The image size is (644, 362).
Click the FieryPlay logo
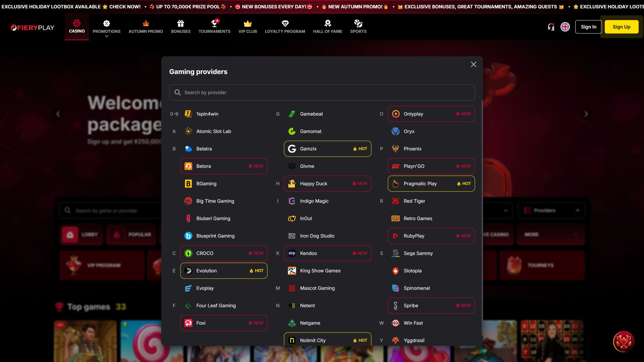tap(32, 27)
